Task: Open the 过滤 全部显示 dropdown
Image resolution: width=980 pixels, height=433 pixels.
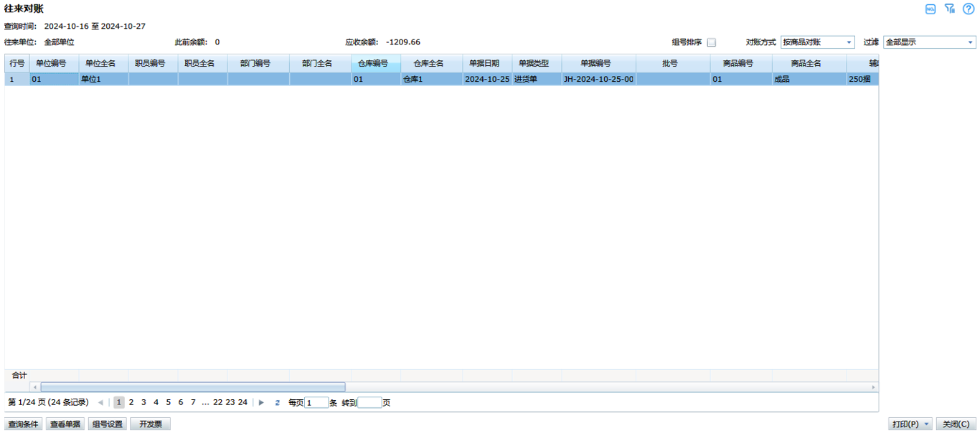Action: tap(971, 42)
